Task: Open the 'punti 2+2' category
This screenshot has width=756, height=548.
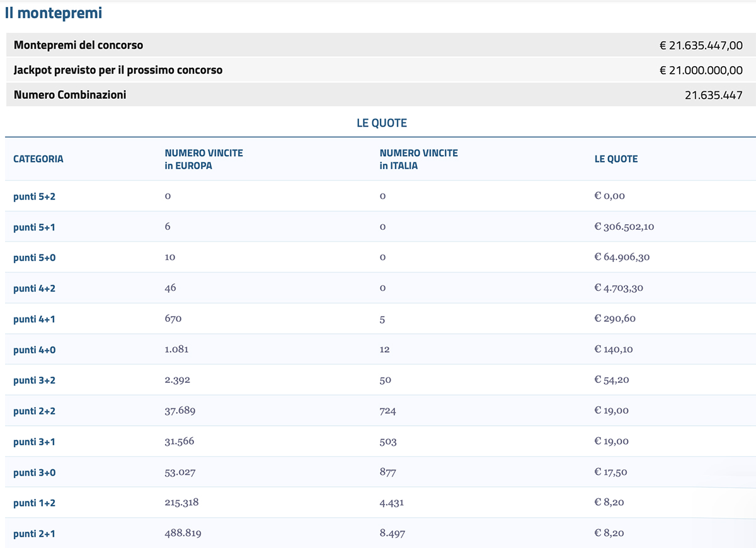Action: pos(34,411)
